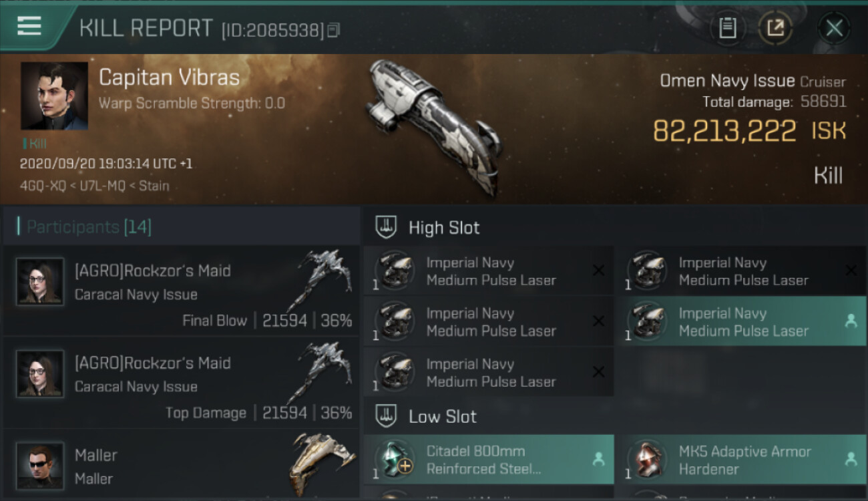Screen dimensions: 868x501
Task: Select highlighted Imperial Navy Medium Pulse Laser
Action: (740, 322)
